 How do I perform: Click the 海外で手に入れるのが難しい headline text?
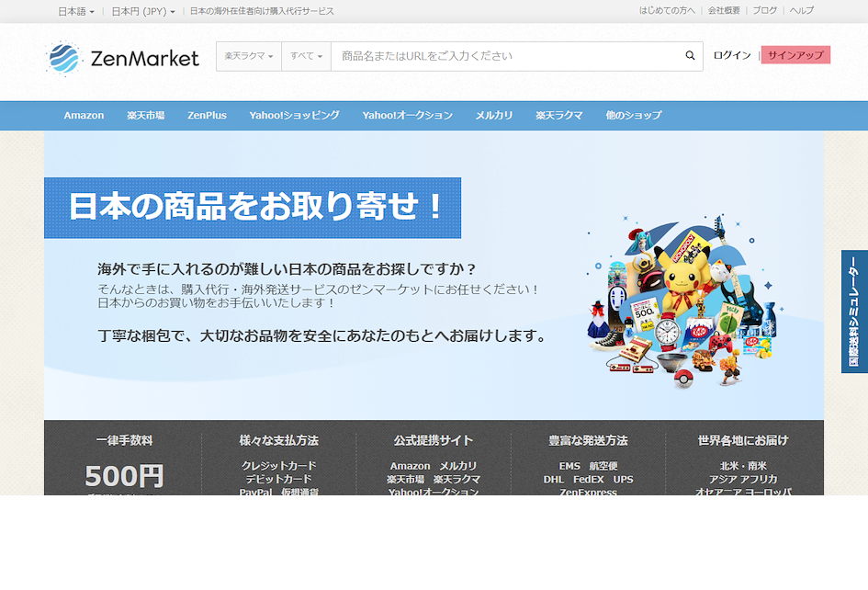tap(287, 269)
